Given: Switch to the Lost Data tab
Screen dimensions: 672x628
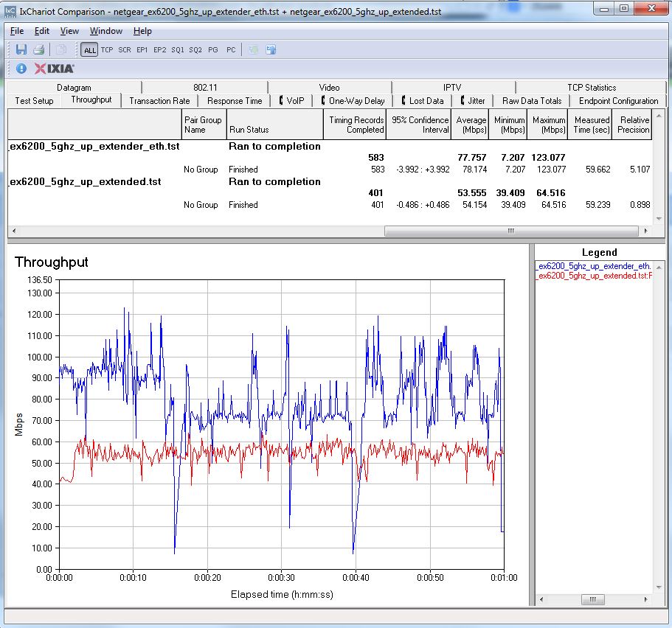Looking at the screenshot, I should (422, 101).
